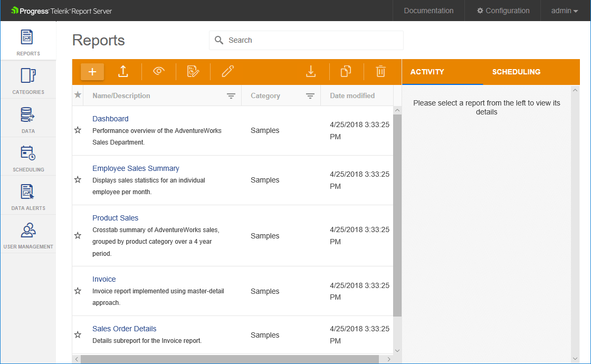Click the report list vertical scrollbar
Image resolution: width=591 pixels, height=364 pixels.
coord(397,211)
